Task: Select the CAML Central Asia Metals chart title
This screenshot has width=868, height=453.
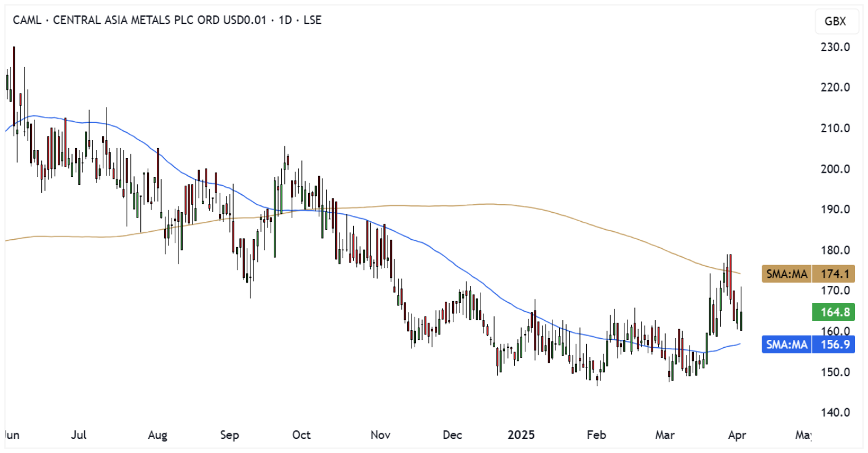Action: (167, 20)
